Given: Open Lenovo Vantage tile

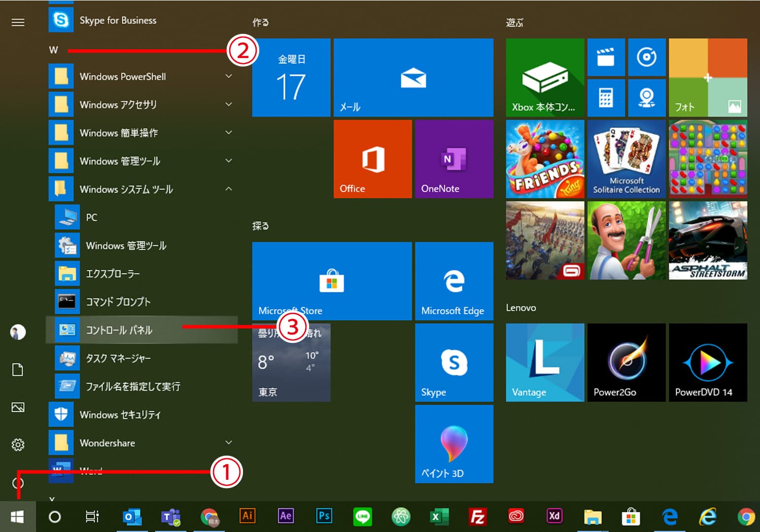Looking at the screenshot, I should coord(545,363).
